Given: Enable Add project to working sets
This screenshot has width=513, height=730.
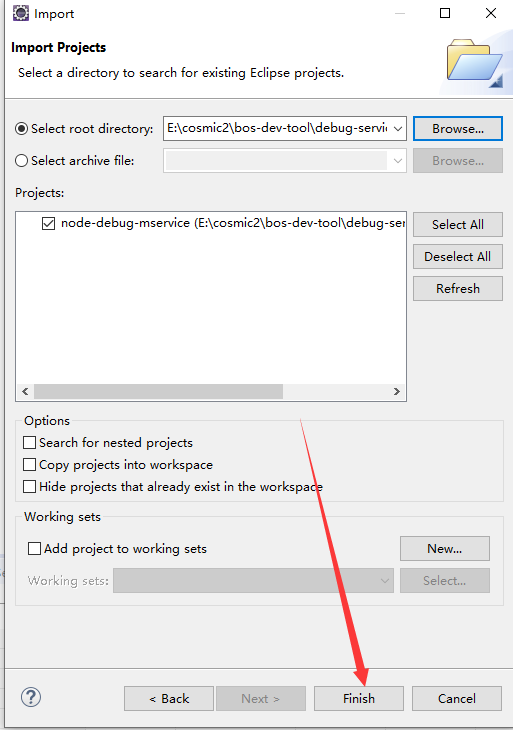Looking at the screenshot, I should point(34,548).
